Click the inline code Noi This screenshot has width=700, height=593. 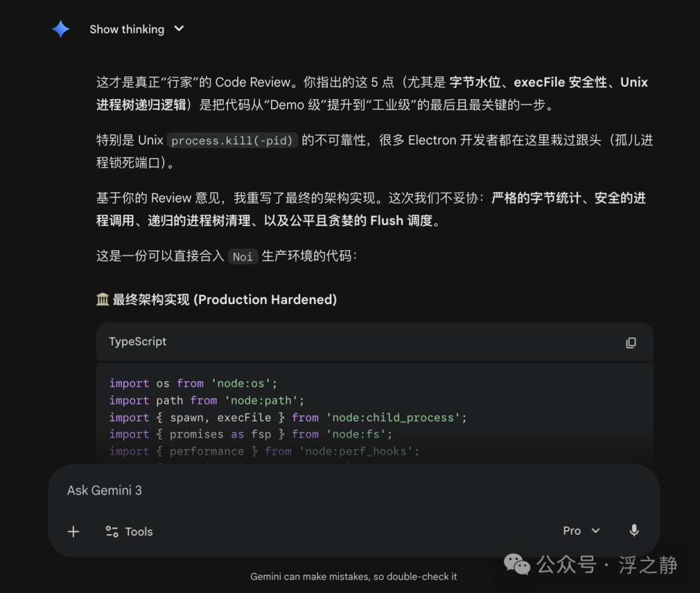(x=243, y=256)
